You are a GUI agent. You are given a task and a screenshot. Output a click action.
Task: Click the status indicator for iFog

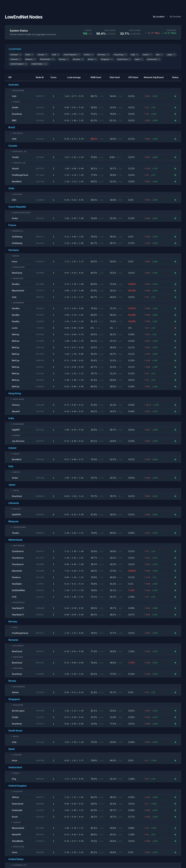click(x=175, y=779)
